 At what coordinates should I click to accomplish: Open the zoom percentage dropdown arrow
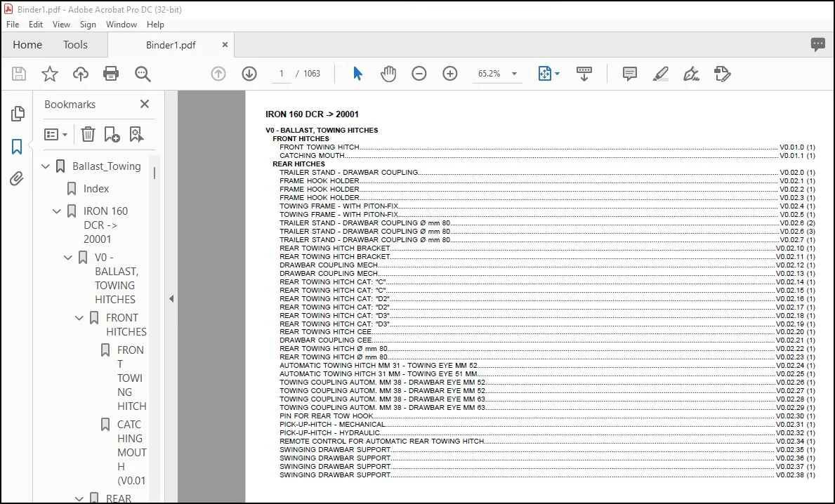click(515, 74)
